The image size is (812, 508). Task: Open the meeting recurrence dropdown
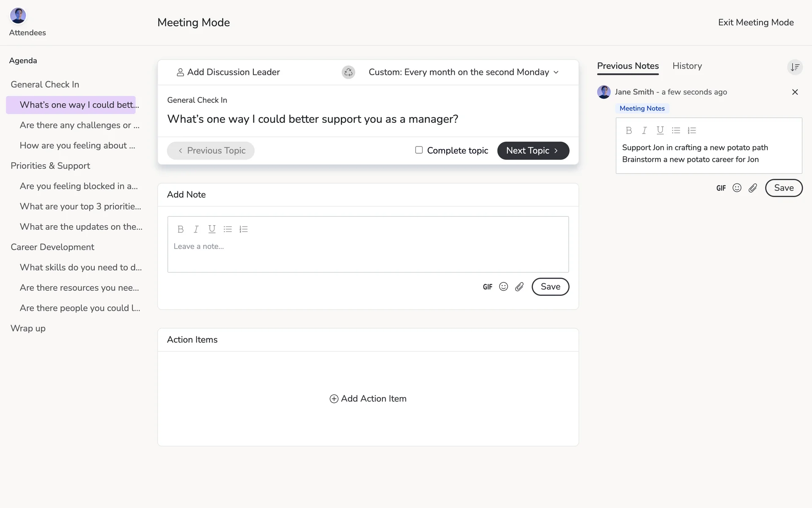(x=464, y=72)
